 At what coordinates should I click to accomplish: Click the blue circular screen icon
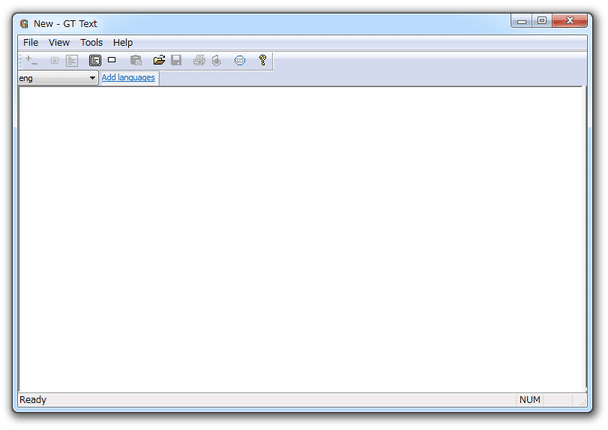coord(240,60)
